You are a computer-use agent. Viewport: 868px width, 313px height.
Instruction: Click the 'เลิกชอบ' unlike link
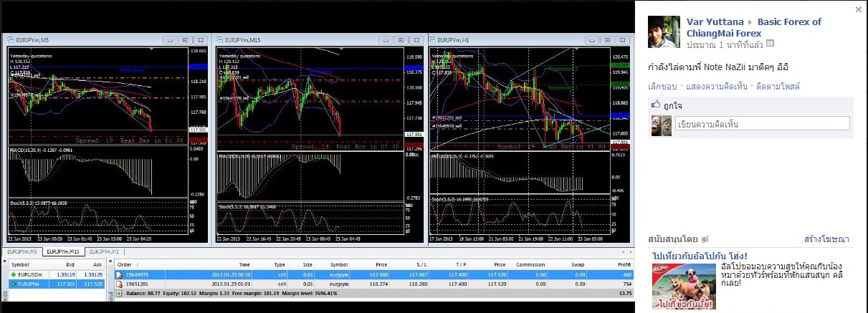(x=662, y=86)
